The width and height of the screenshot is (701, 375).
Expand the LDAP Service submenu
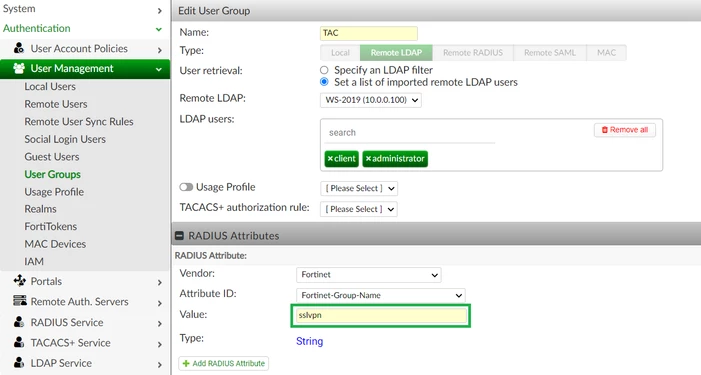tap(160, 364)
